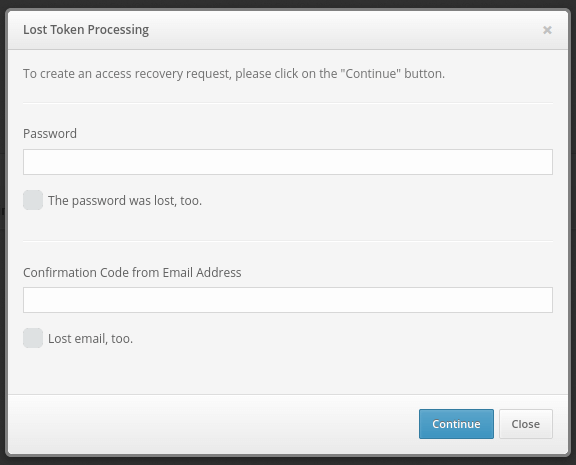The height and width of the screenshot is (465, 576).
Task: Click the Confirmation Code from Email Address field
Action: click(288, 300)
